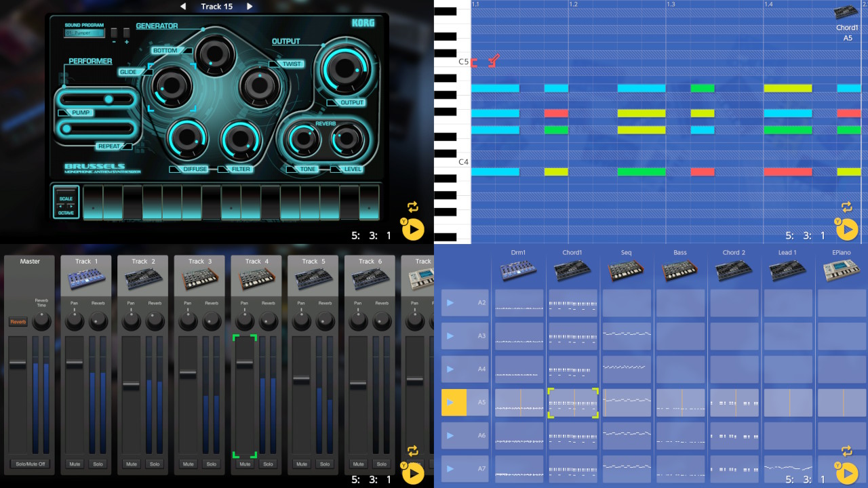The image size is (868, 488).
Task: Solo Track 6 in the mixer
Action: [x=382, y=464]
